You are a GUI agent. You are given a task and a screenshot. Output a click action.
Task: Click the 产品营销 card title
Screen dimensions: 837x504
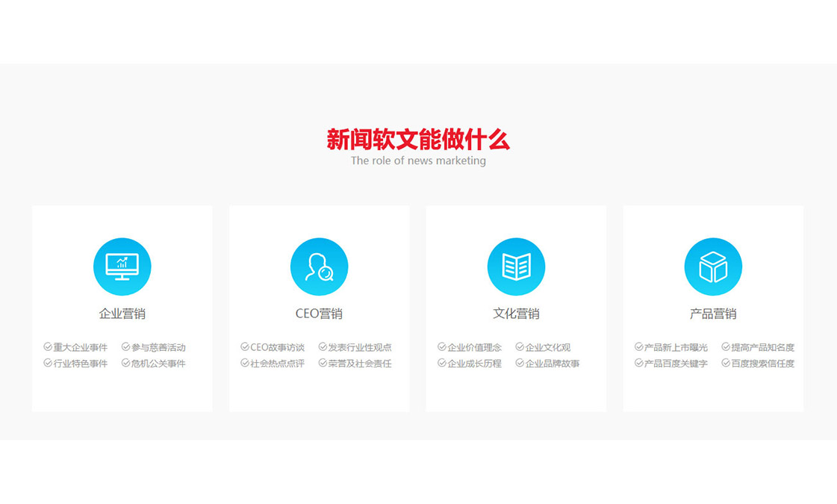(x=713, y=314)
